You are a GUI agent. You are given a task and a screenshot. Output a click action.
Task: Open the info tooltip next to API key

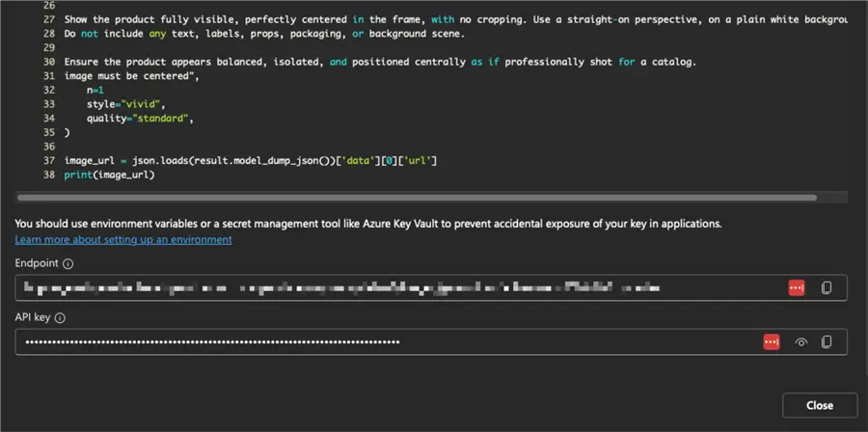tap(60, 317)
